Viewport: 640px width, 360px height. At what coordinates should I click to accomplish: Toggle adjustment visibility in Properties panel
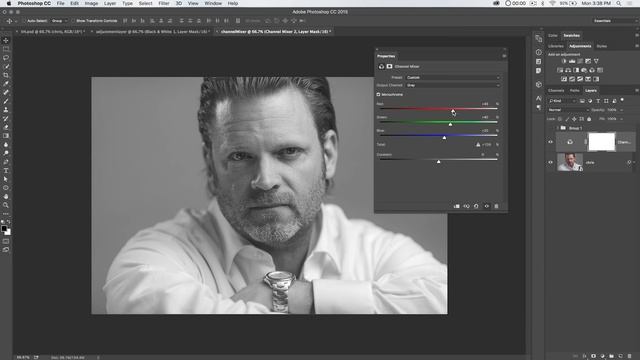click(x=487, y=207)
